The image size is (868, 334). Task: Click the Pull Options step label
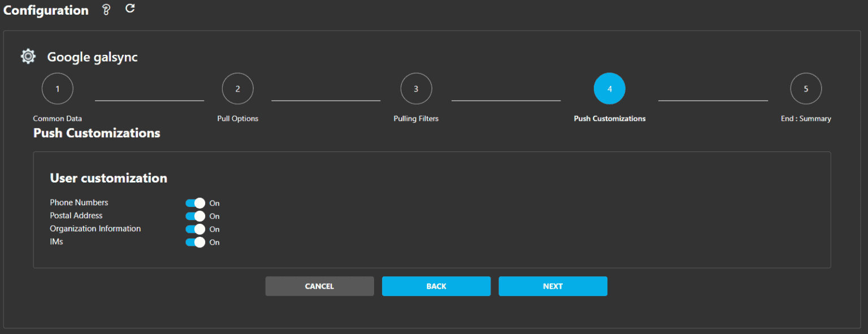click(x=238, y=119)
